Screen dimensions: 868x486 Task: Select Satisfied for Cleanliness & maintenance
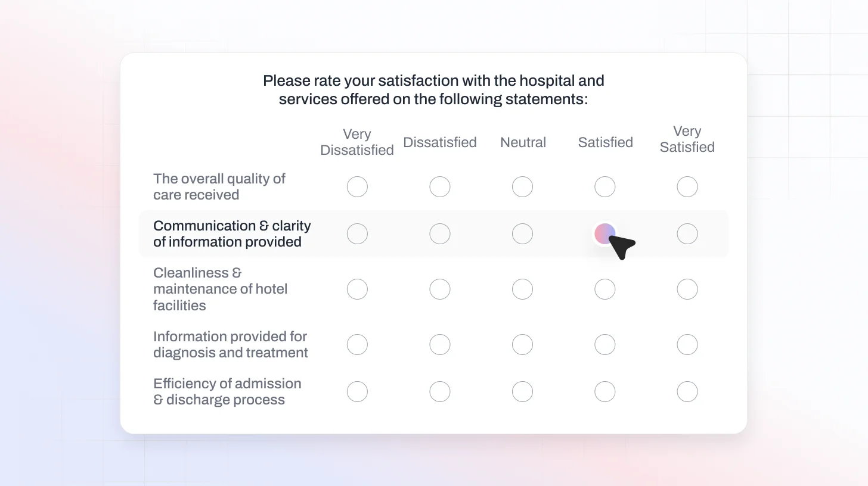tap(604, 289)
